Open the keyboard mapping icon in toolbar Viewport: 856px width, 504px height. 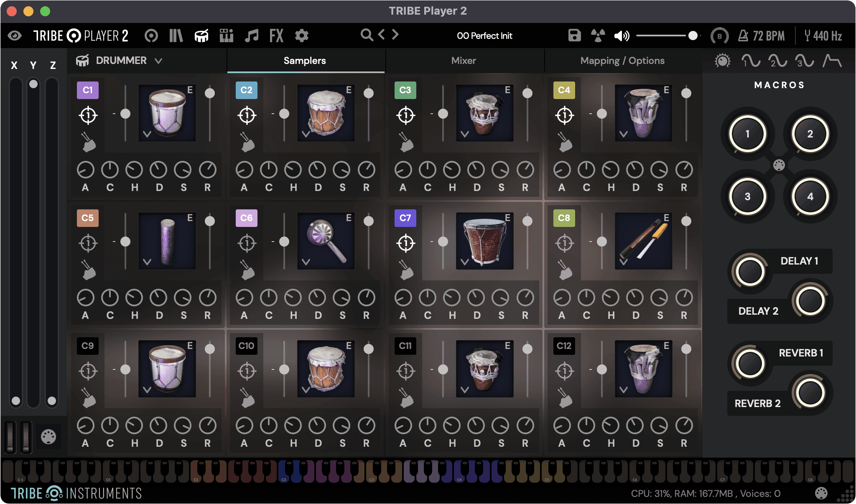[x=227, y=36]
